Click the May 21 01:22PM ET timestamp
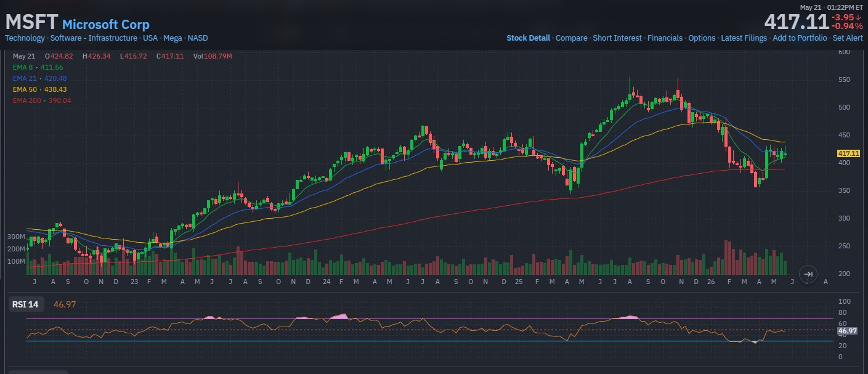 coord(832,7)
